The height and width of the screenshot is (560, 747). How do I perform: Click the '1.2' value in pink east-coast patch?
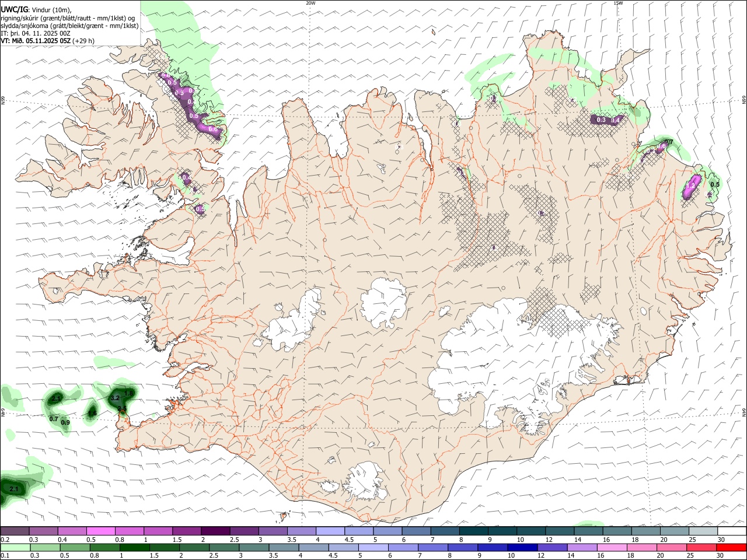690,185
